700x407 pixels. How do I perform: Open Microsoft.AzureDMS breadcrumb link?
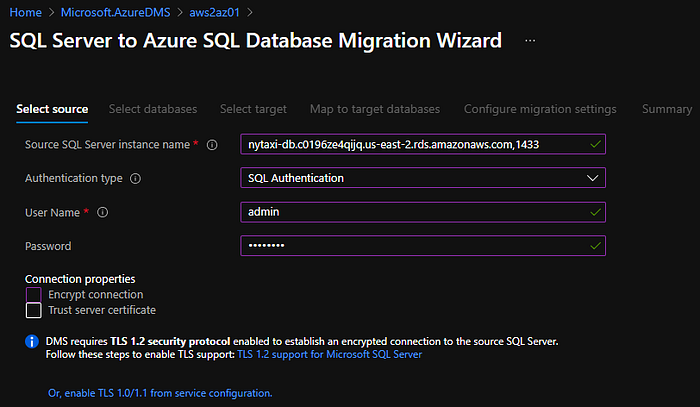point(112,12)
